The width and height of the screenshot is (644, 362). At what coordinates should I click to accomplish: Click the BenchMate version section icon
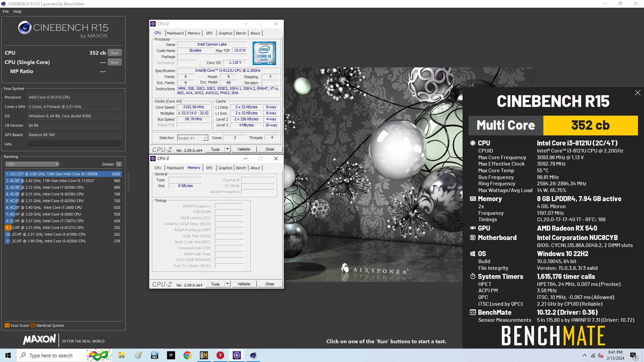pyautogui.click(x=473, y=312)
